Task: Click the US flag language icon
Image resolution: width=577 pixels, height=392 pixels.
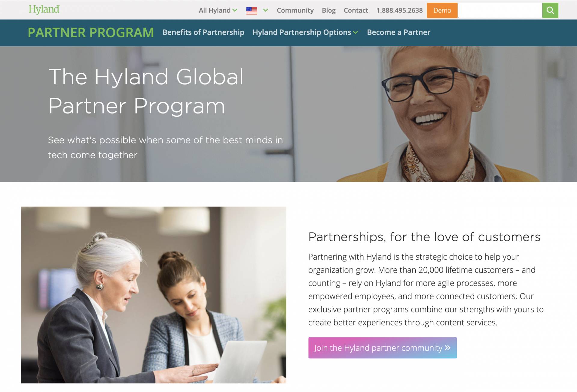Action: pos(252,10)
